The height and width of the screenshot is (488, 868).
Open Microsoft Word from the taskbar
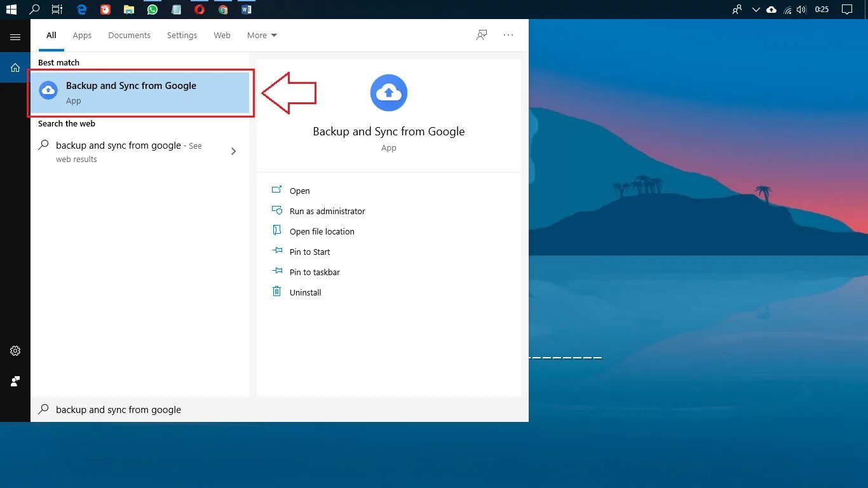(x=247, y=10)
